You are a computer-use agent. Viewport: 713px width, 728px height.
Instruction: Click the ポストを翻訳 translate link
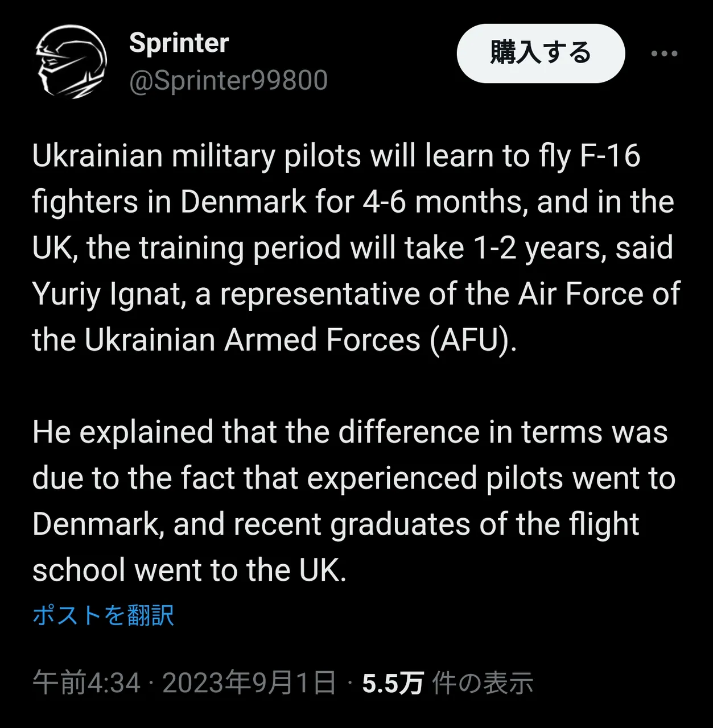pos(103,615)
